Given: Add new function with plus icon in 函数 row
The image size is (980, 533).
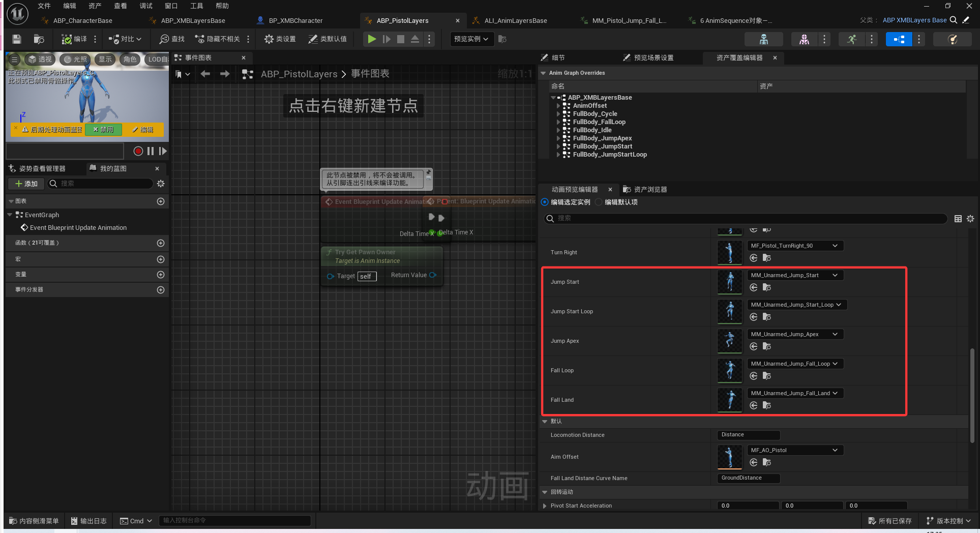Looking at the screenshot, I should (161, 243).
